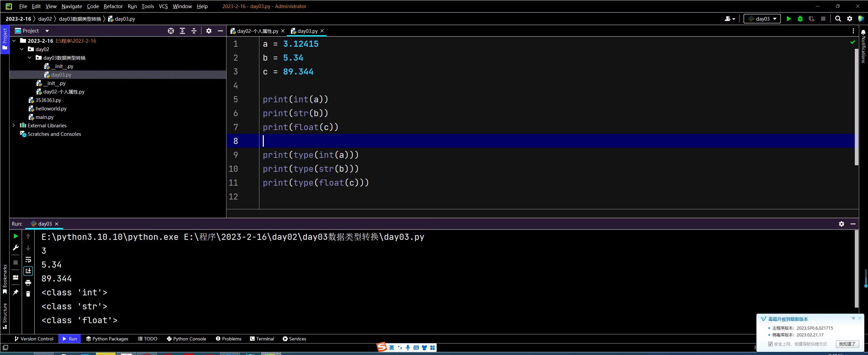Click 我知道了 button in popup
The height and width of the screenshot is (355, 868).
(847, 344)
